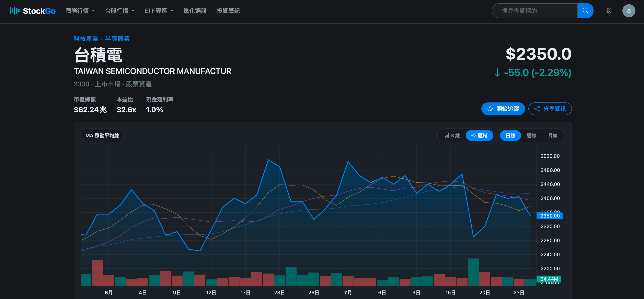The image size is (644, 299).
Task: Click the 2400.00 price axis label
Action: 550,198
